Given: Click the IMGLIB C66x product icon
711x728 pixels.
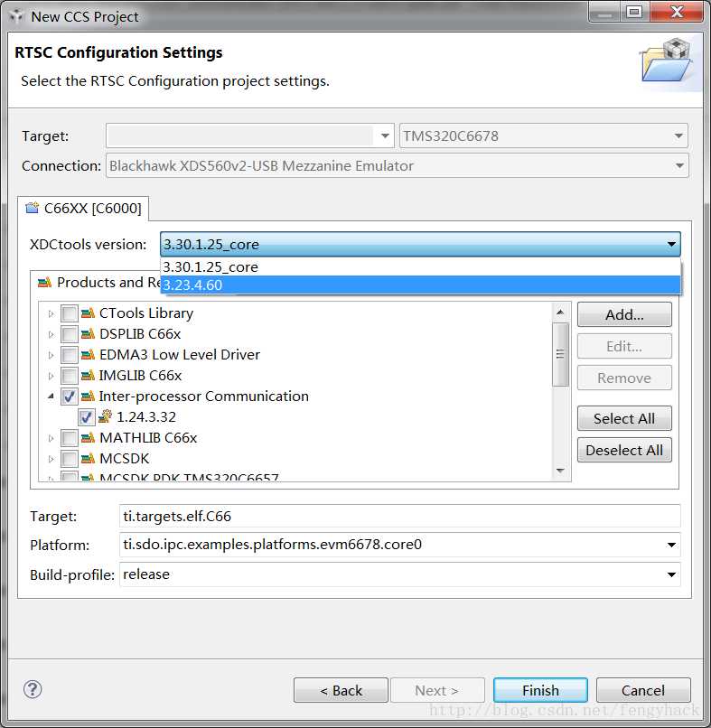Looking at the screenshot, I should click(88, 375).
